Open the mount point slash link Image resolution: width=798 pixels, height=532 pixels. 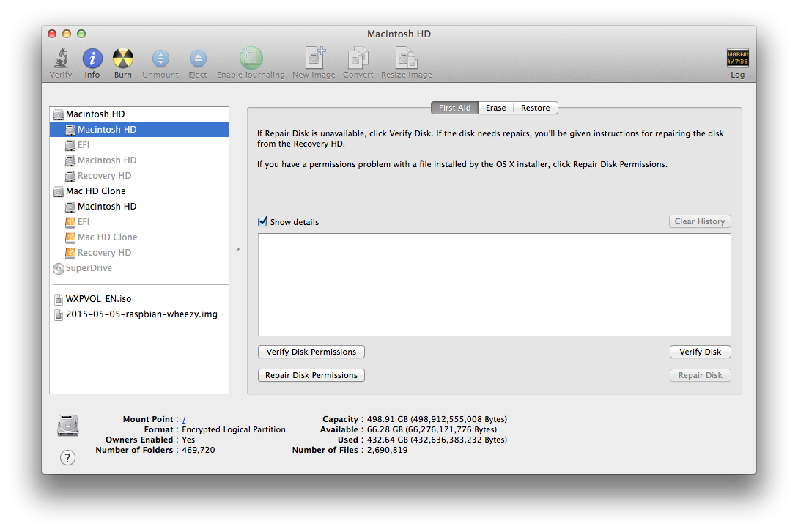click(184, 419)
